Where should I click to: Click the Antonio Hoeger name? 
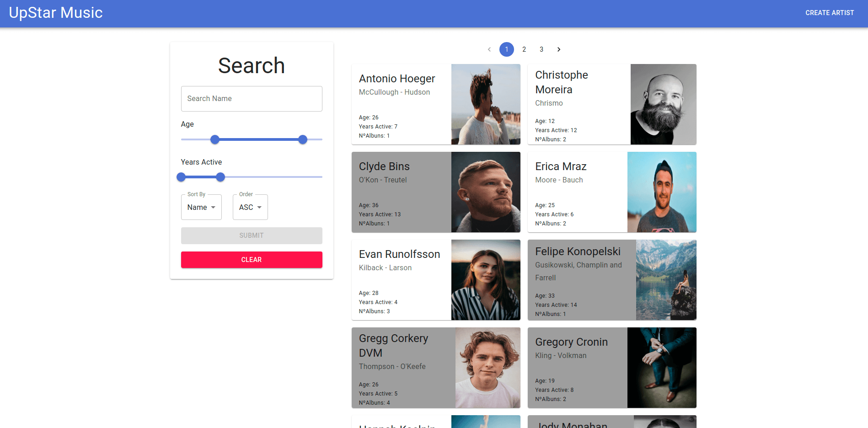[x=397, y=79]
